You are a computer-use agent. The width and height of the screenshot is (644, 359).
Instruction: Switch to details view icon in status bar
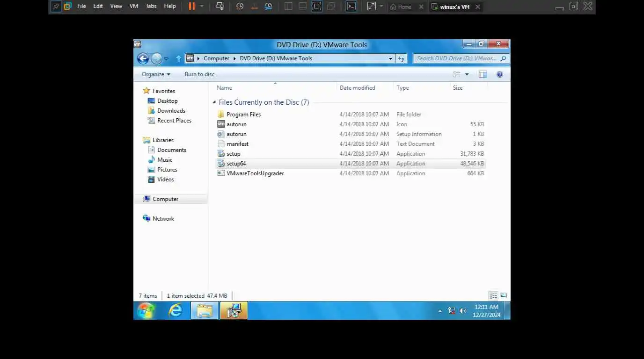point(493,295)
